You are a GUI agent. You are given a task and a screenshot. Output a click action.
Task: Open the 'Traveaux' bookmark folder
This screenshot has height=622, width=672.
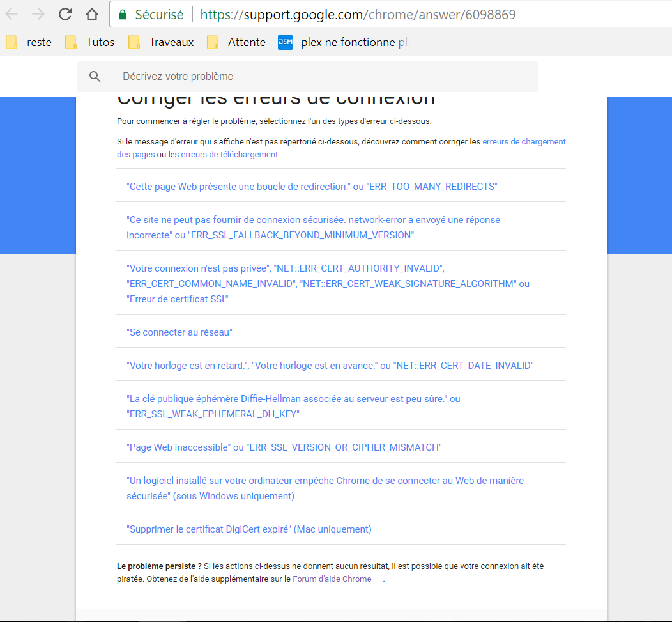[161, 42]
